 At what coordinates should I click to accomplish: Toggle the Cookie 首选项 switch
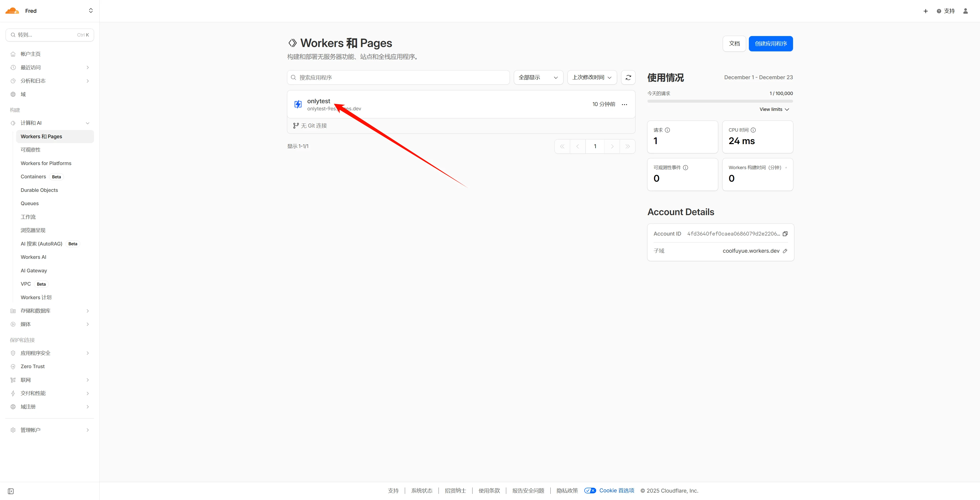[590, 491]
